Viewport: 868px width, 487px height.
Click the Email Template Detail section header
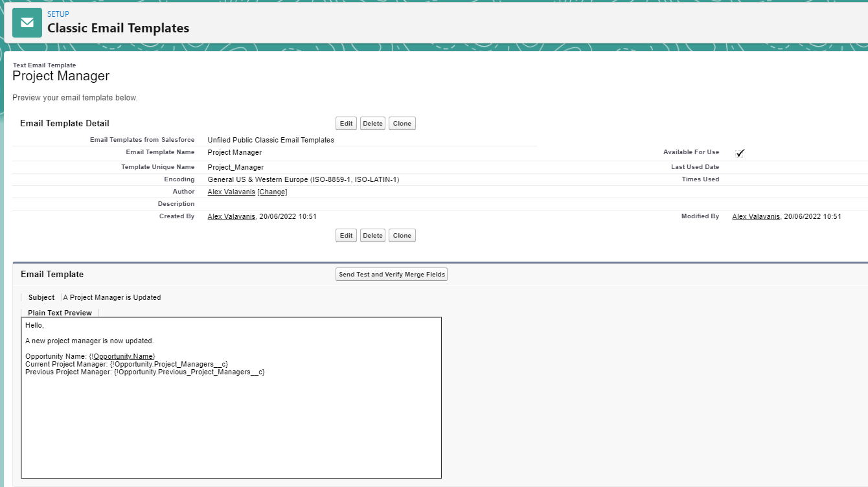pos(65,123)
